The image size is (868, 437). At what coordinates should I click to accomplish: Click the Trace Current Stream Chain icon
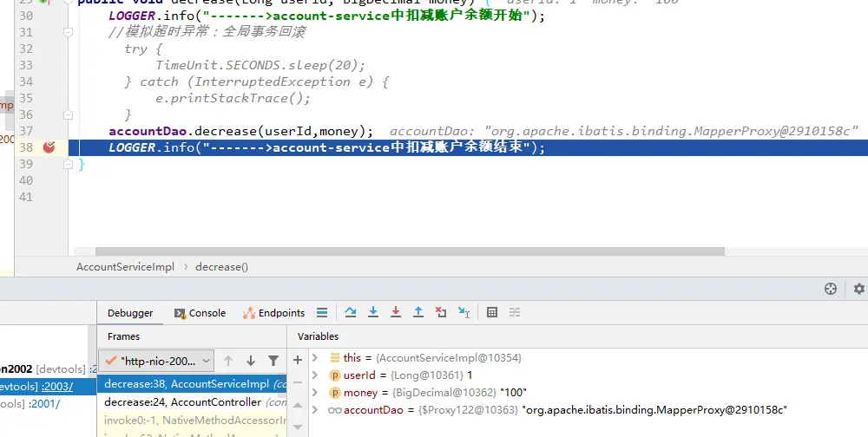(514, 312)
